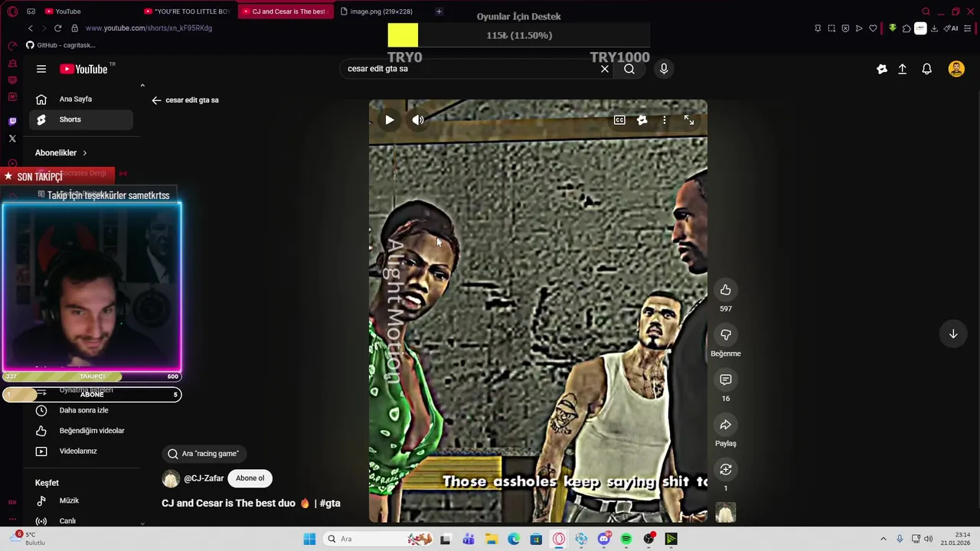This screenshot has width=980, height=551.
Task: Open Easy setup sliders menu
Action: point(969,28)
